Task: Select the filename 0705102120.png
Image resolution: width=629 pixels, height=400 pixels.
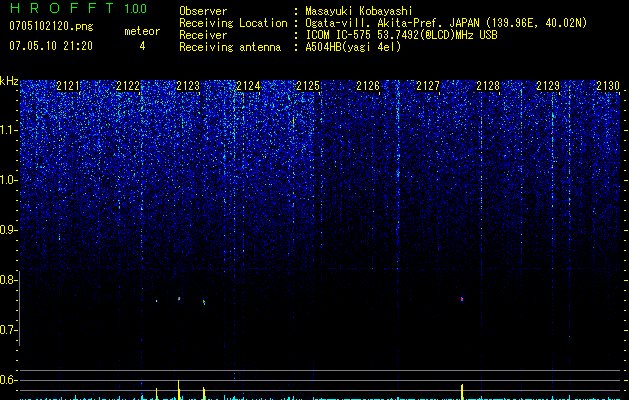Action: (51, 26)
